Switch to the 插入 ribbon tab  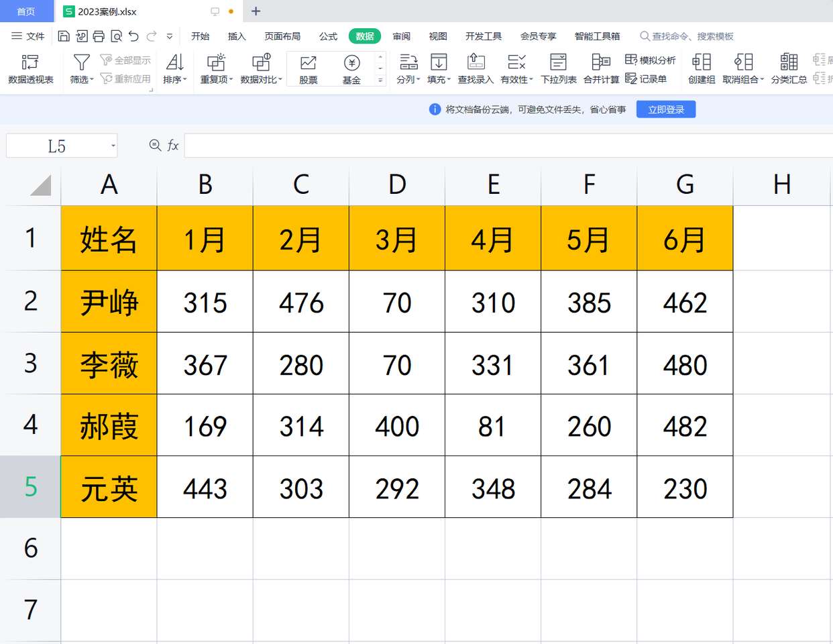tap(237, 36)
